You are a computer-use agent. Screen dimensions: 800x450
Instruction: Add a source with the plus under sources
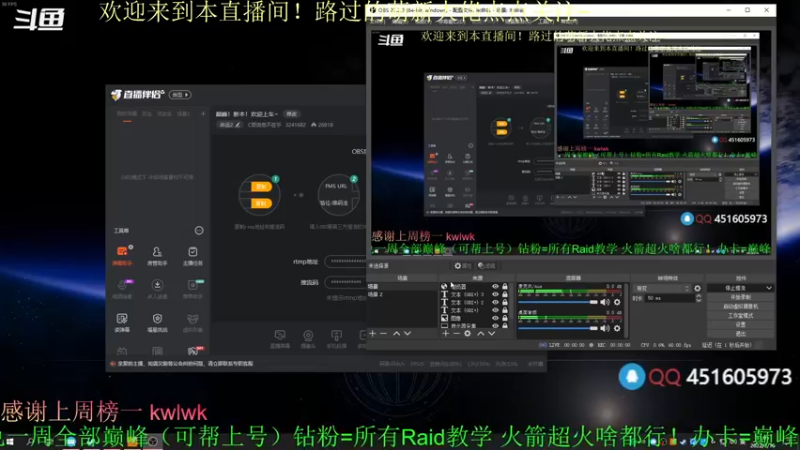pyautogui.click(x=445, y=333)
